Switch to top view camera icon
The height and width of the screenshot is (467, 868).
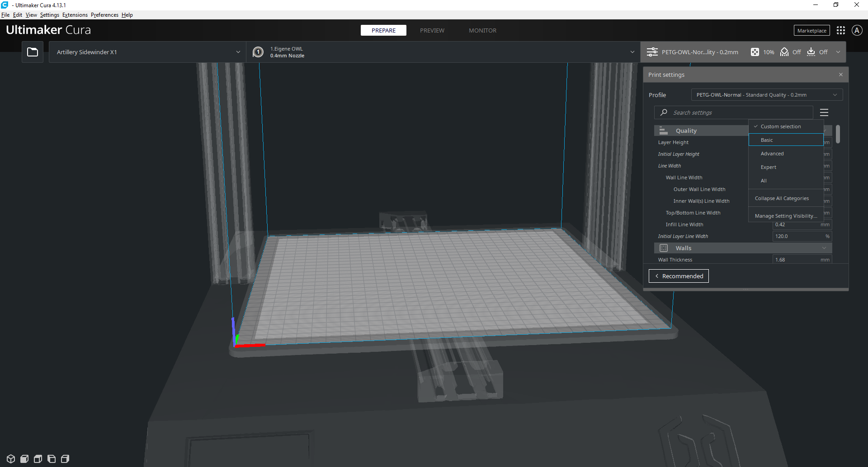[x=38, y=459]
